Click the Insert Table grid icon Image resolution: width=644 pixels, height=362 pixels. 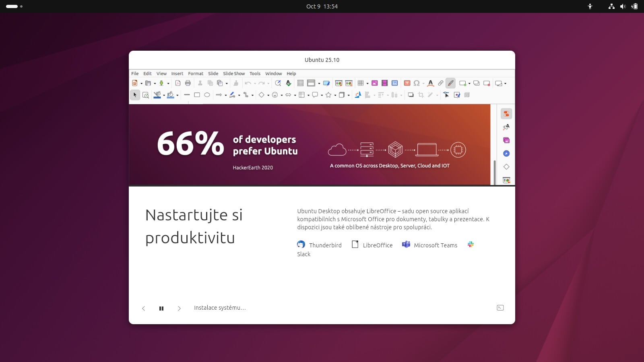(x=361, y=83)
